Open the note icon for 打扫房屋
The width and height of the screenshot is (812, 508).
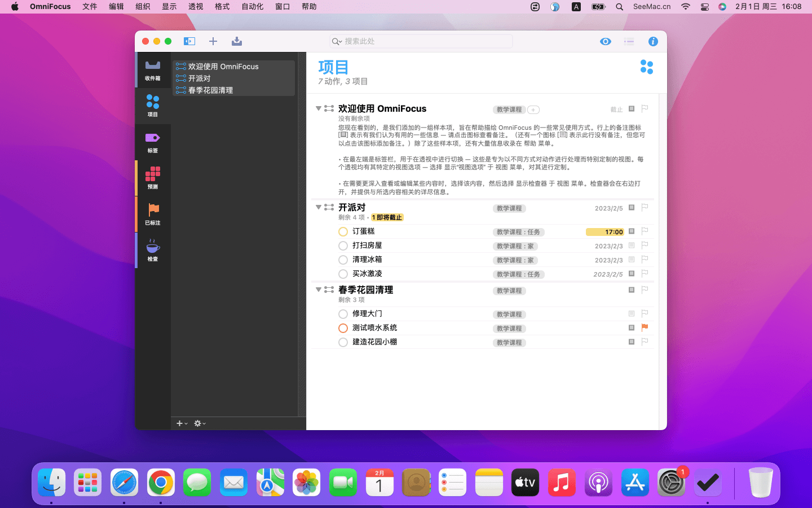click(x=632, y=246)
